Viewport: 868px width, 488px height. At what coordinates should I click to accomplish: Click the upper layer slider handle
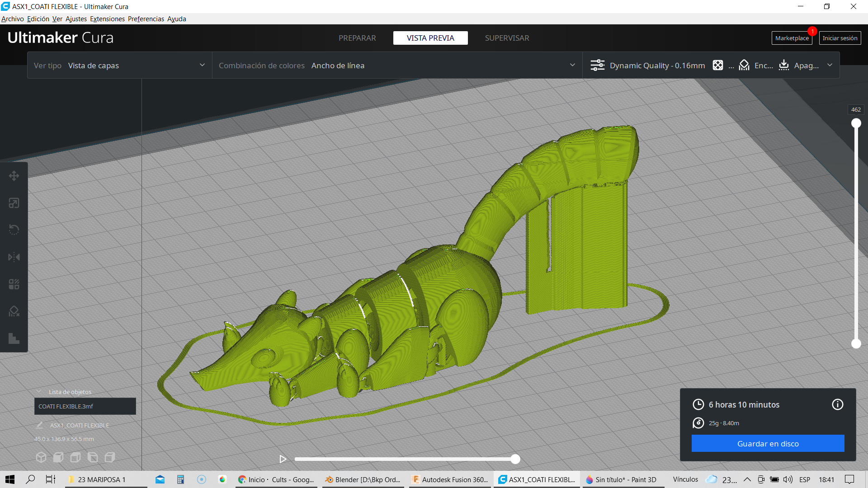(x=856, y=123)
